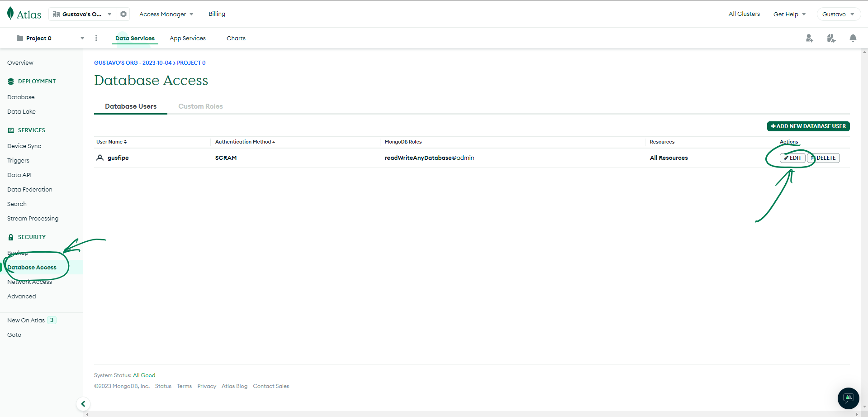The height and width of the screenshot is (417, 868).
Task: Click the Project 0 folder icon
Action: pos(20,38)
